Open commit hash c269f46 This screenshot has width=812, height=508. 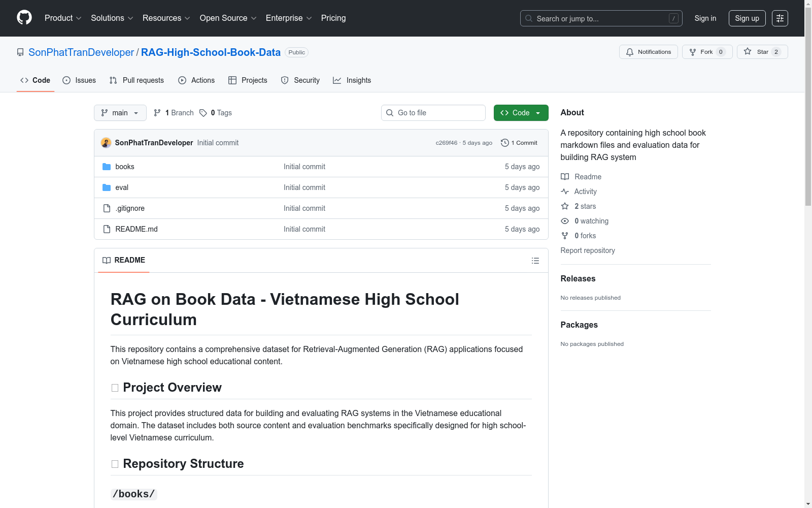[x=447, y=143]
